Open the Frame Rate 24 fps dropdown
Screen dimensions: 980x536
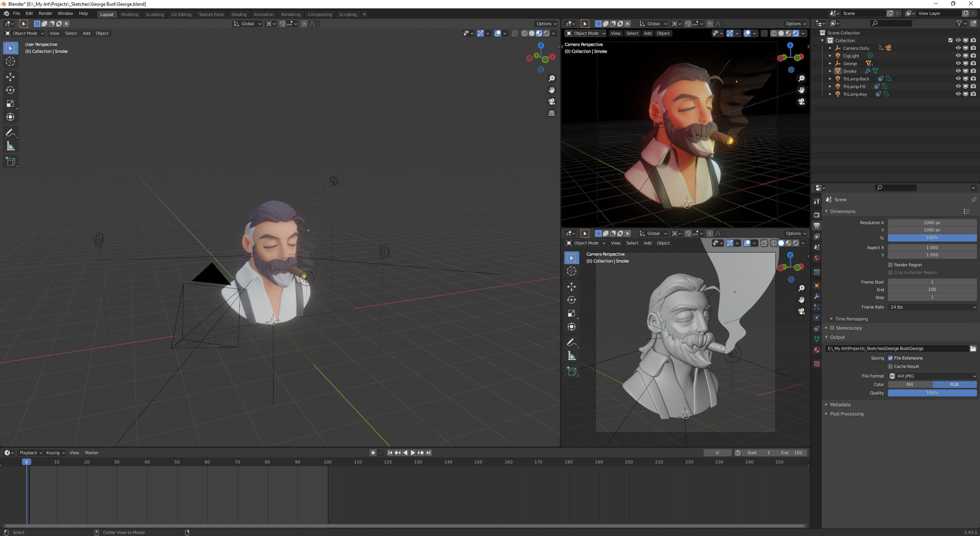[x=932, y=307]
